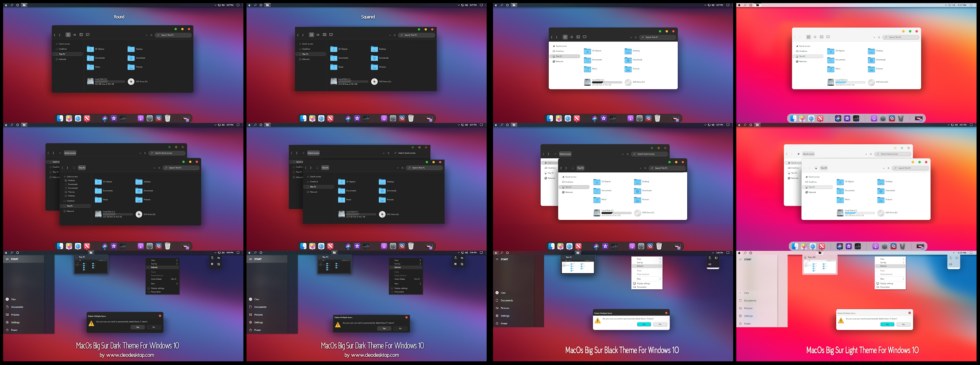The image size is (980, 365).
Task: Click Settings gear in Light theme START menu
Action: [x=740, y=316]
